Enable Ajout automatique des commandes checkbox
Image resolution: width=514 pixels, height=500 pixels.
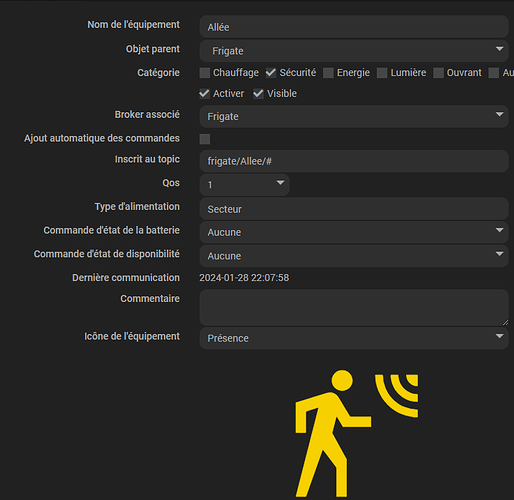pyautogui.click(x=205, y=139)
